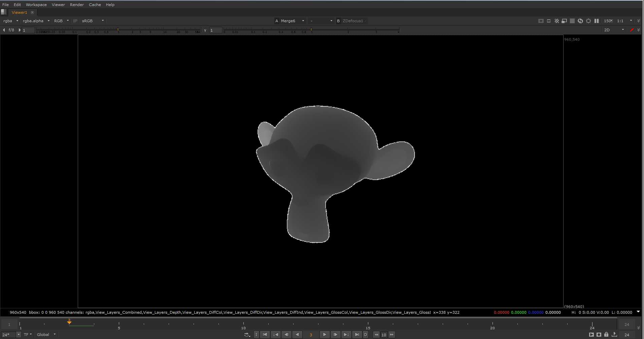644x339 pixels.
Task: Toggle proxy mode overlapping rectangles icon
Action: pos(564,21)
